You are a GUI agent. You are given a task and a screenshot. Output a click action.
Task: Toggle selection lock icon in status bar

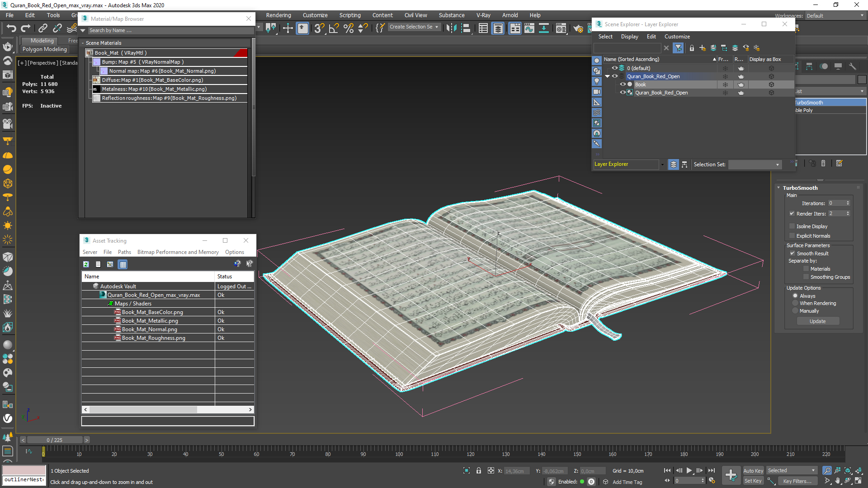[x=479, y=471]
